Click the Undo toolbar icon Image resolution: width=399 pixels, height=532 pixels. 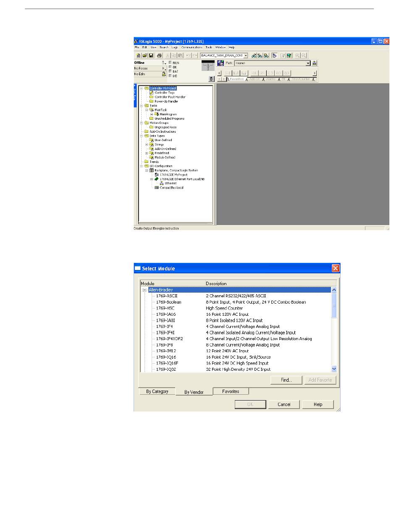[x=189, y=55]
